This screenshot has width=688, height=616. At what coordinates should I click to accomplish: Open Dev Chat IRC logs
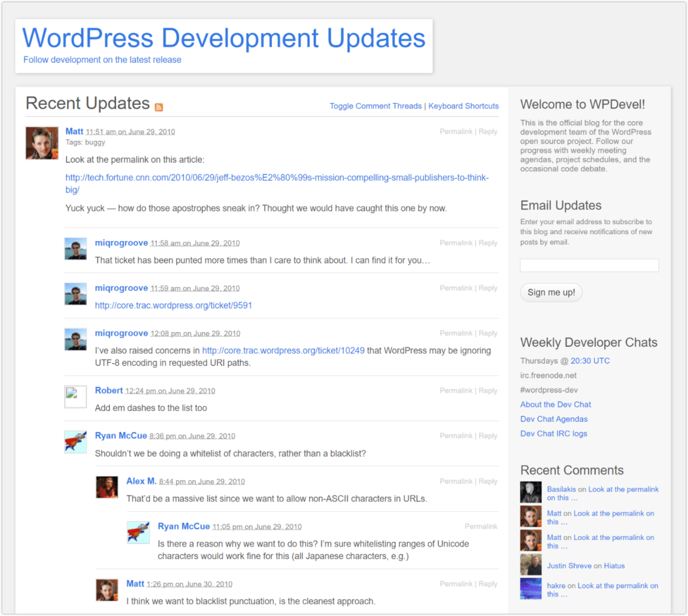click(554, 434)
